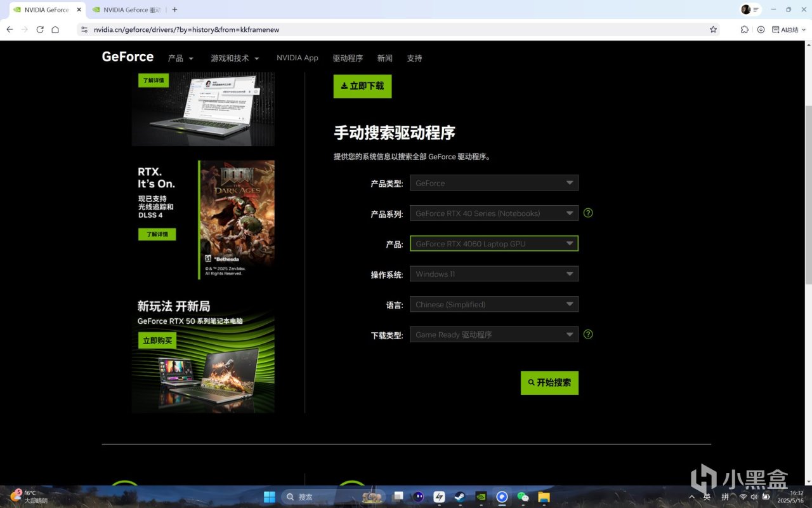Open the Wi-Fi network tray icon
The image size is (812, 508).
point(743,497)
